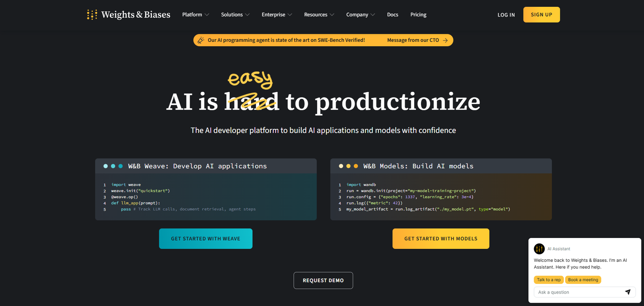This screenshot has width=644, height=306.
Task: Click the send arrow in AI Assistant chat
Action: [x=627, y=292]
